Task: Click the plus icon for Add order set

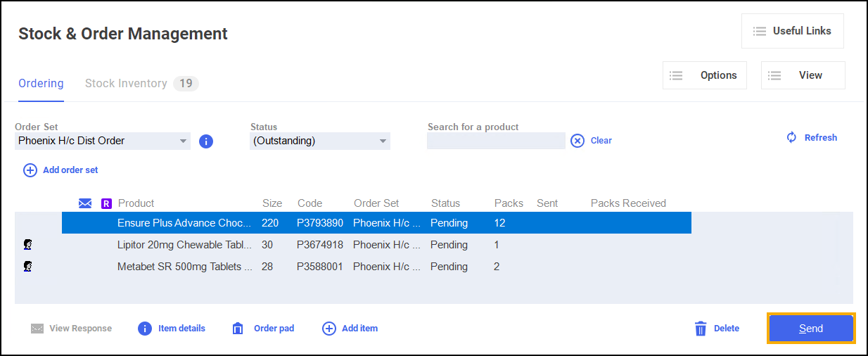Action: 30,170
